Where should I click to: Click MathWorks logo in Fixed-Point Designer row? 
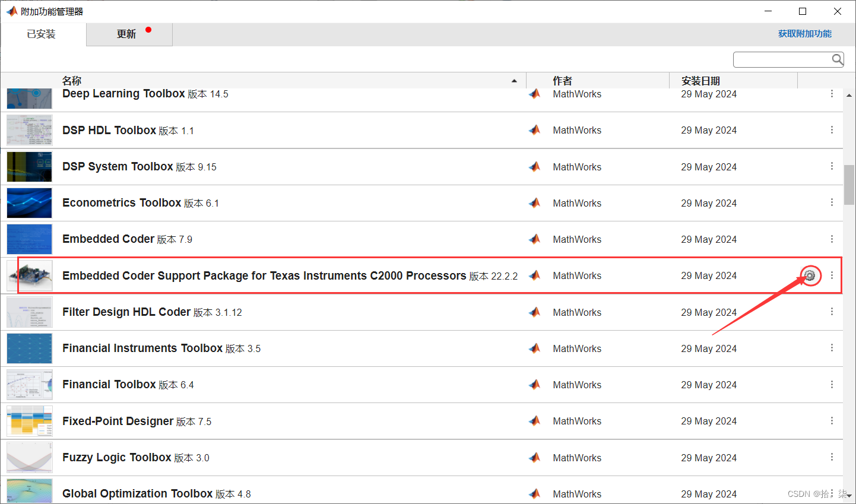535,421
